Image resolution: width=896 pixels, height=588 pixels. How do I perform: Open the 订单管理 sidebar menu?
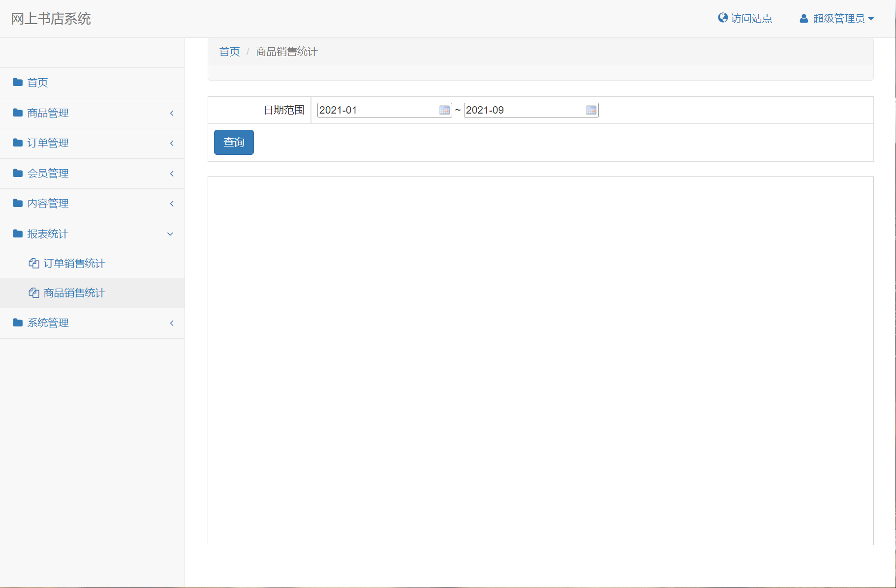pyautogui.click(x=93, y=143)
